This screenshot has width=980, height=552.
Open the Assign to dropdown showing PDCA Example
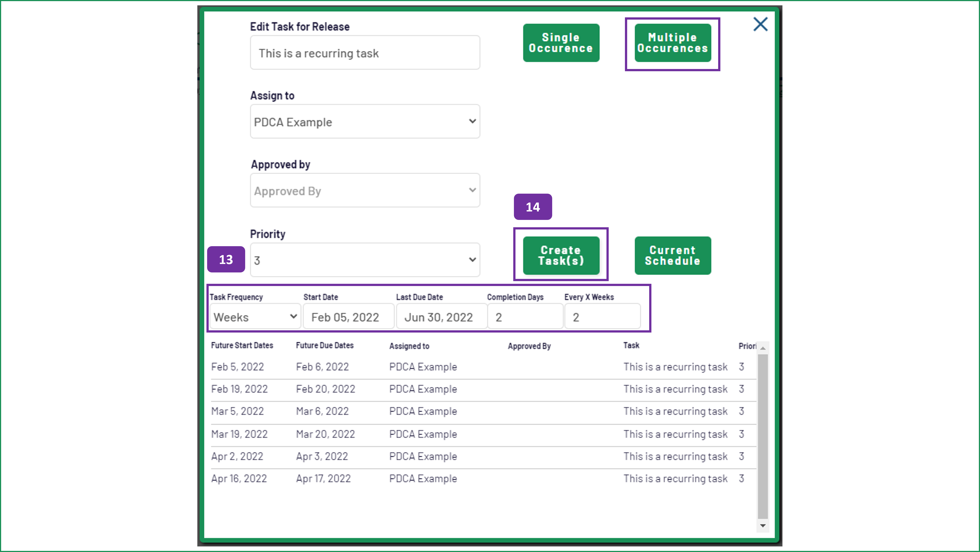[365, 122]
